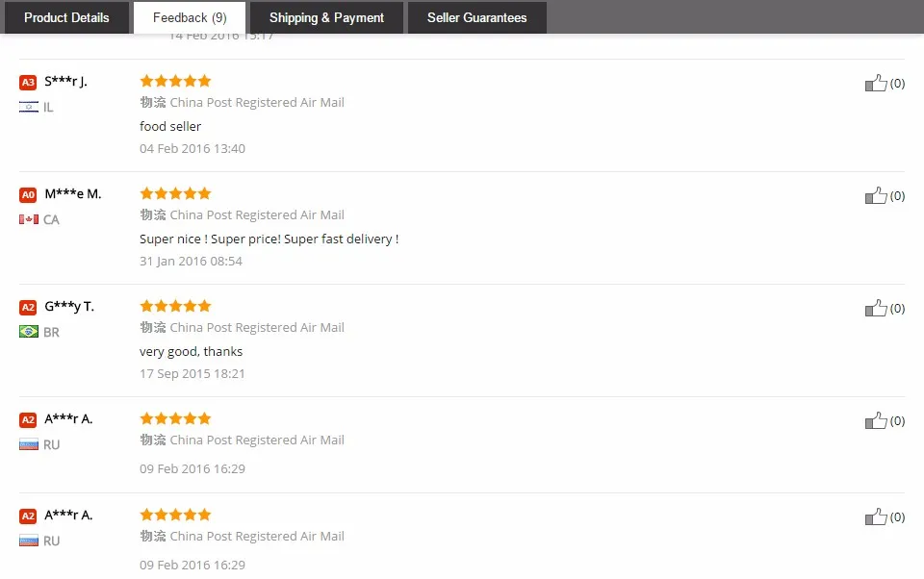Open the Product Details tab
The height and width of the screenshot is (579, 924).
(66, 17)
